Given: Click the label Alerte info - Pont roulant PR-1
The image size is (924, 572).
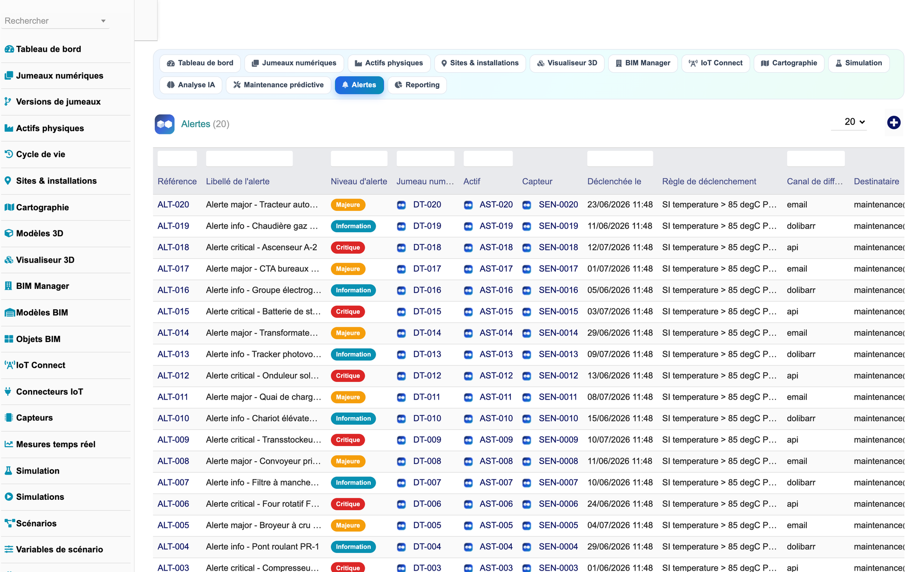Looking at the screenshot, I should click(263, 547).
